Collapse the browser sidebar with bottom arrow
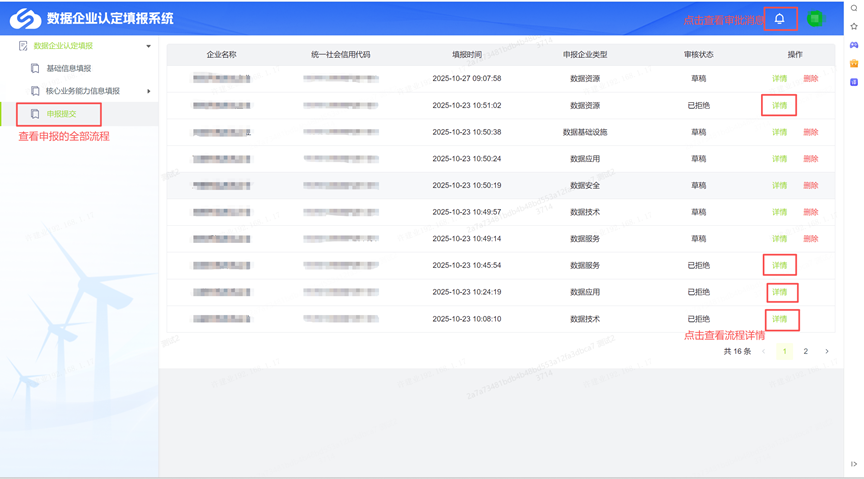Screen dimensions: 864x479 coord(854,465)
